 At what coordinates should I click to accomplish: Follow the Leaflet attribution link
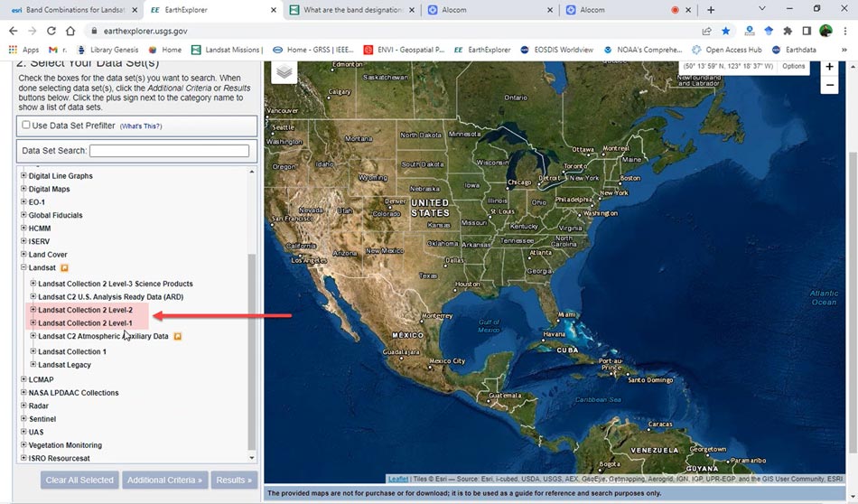(397, 479)
